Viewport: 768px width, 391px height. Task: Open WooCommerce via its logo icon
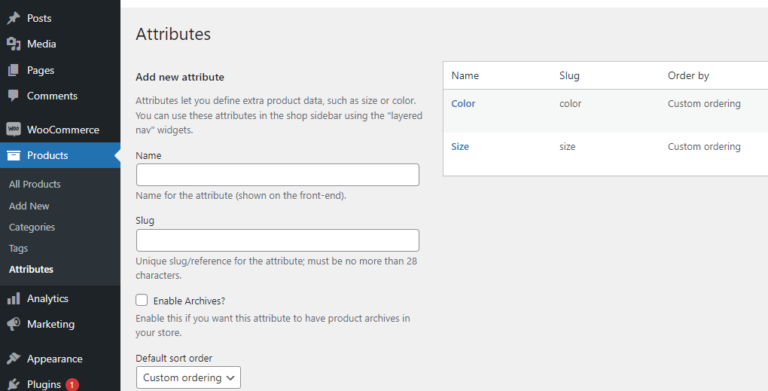(13, 129)
